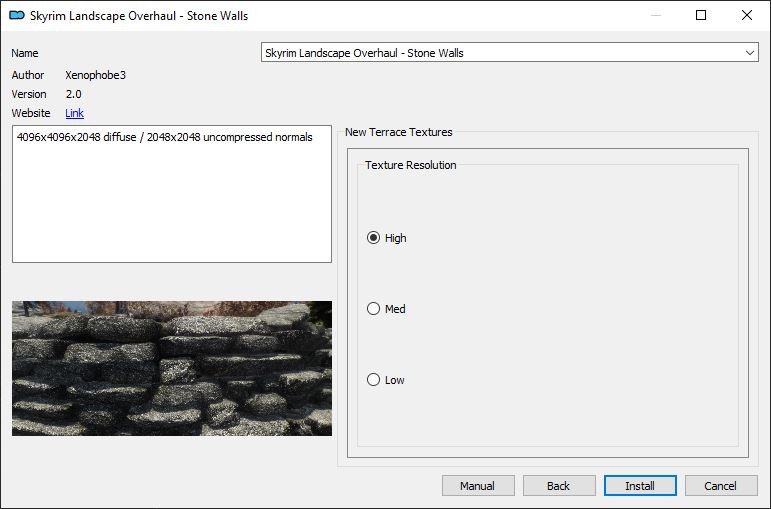Click the Mod Organizer icon in title bar
This screenshot has height=509, width=771.
pyautogui.click(x=17, y=15)
